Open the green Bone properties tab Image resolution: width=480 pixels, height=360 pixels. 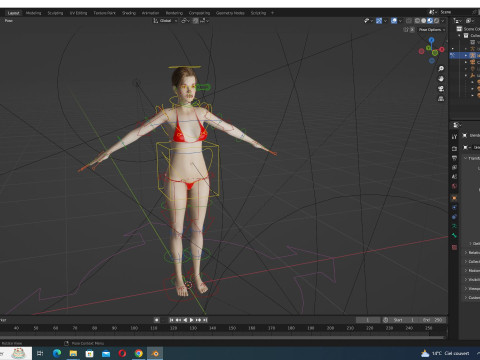coord(454,235)
